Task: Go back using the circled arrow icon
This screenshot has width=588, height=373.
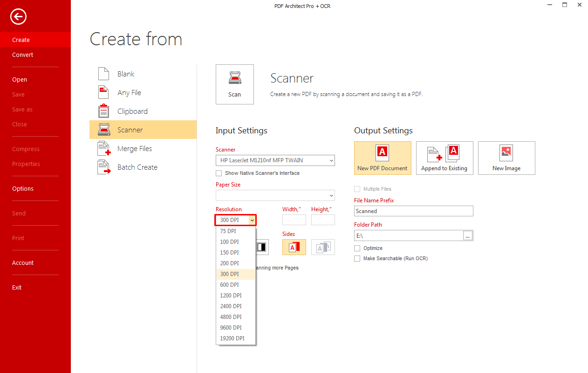Action: click(x=19, y=17)
